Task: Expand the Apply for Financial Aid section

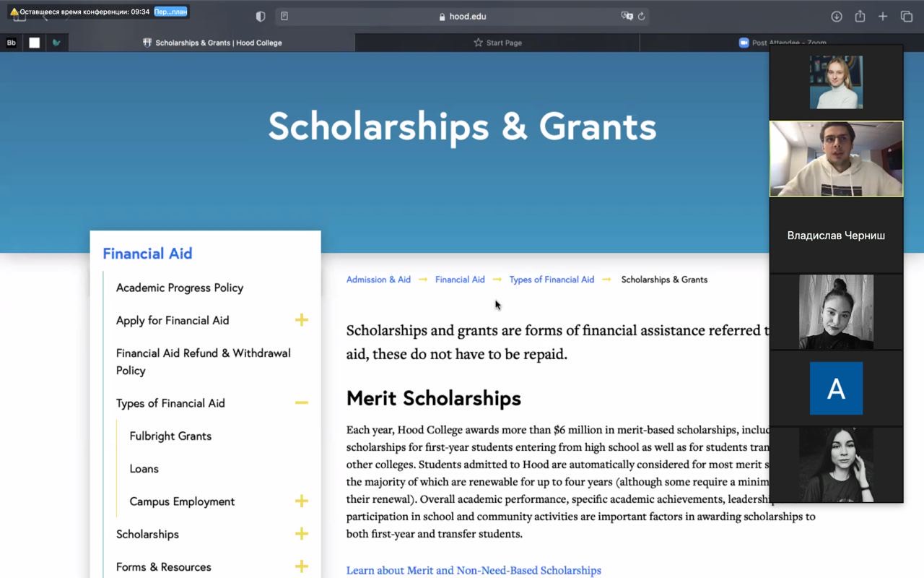Action: pyautogui.click(x=302, y=320)
